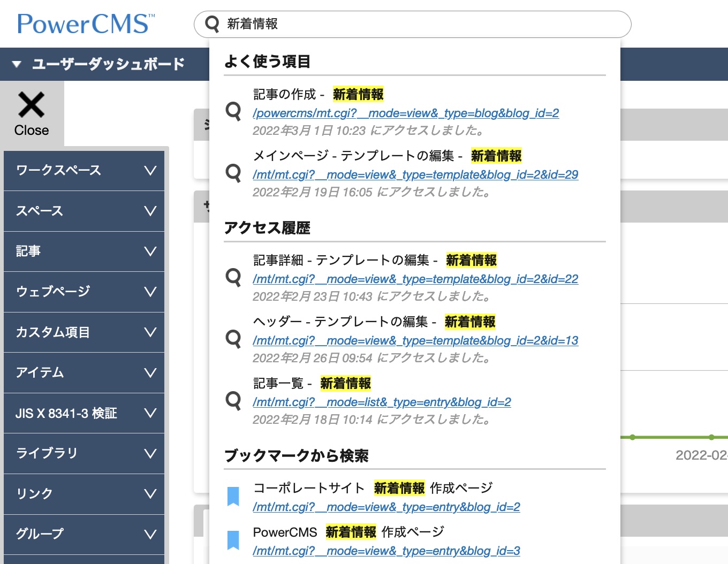The image size is (728, 564).
Task: Expand the カスタム項目 menu chevron
Action: [150, 332]
